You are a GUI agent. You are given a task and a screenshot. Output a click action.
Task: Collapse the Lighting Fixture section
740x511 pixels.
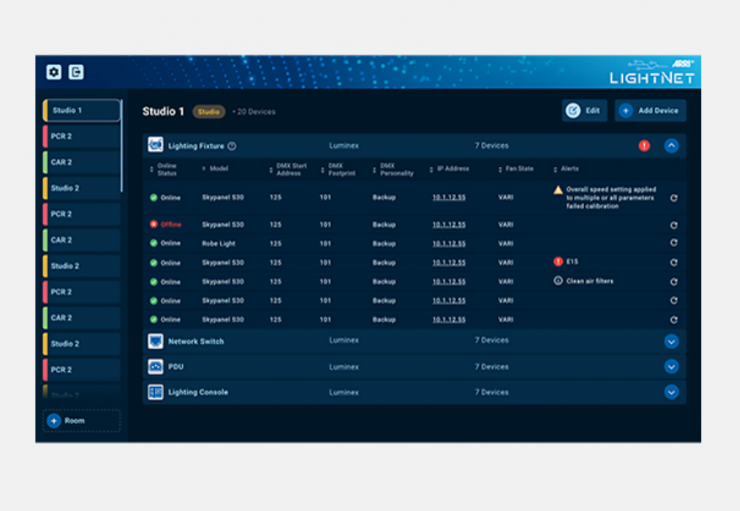pos(671,146)
